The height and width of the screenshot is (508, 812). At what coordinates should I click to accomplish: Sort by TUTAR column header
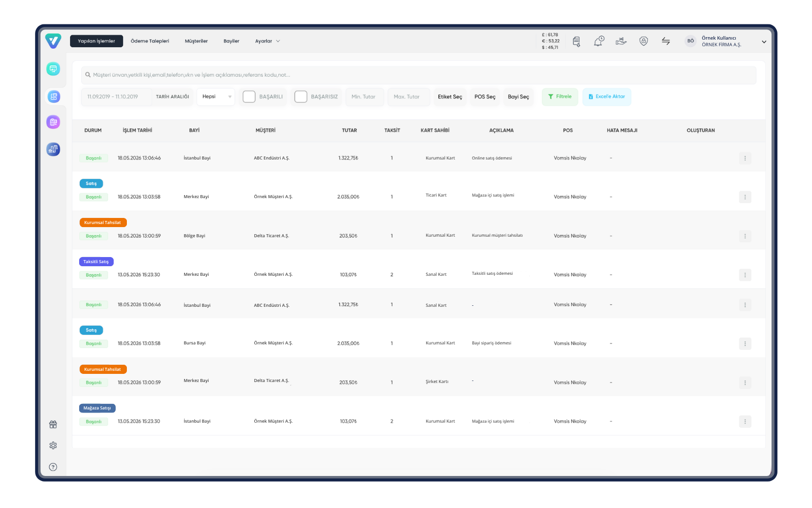click(x=349, y=131)
